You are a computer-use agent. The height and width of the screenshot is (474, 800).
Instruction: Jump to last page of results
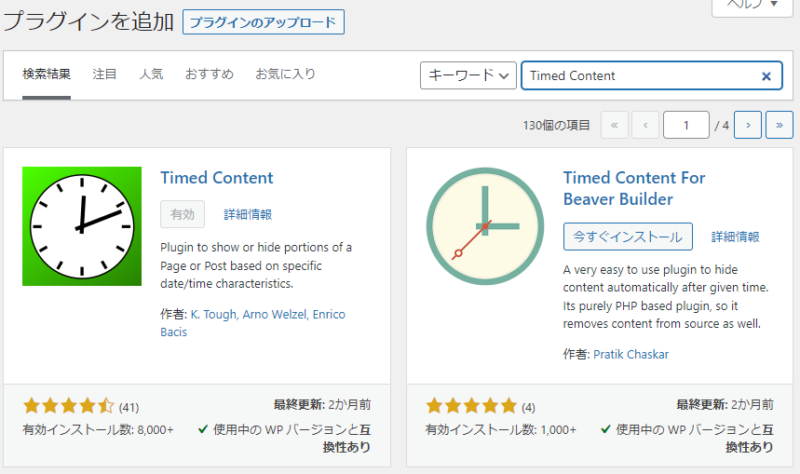[778, 125]
